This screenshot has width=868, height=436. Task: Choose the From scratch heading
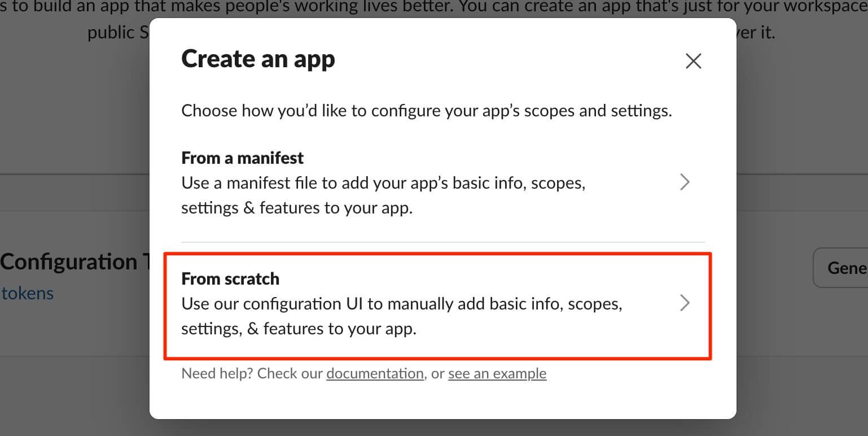(230, 279)
